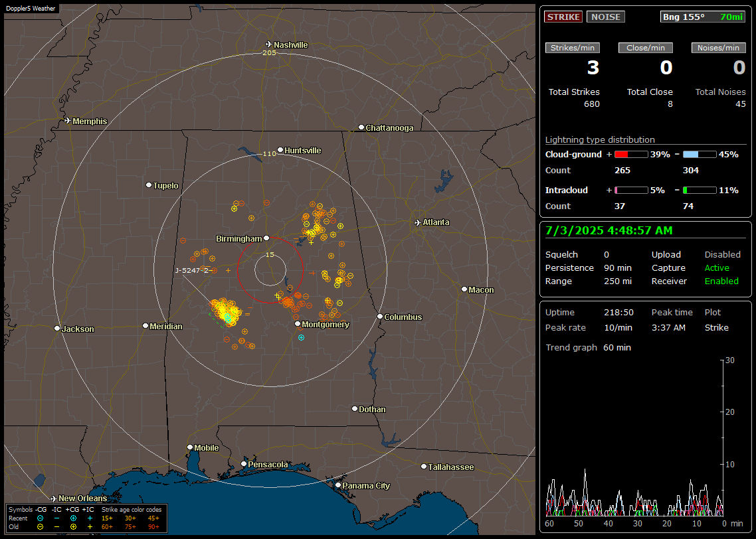Image resolution: width=756 pixels, height=539 pixels.
Task: Click the Lightning type distribution heading
Action: click(600, 139)
